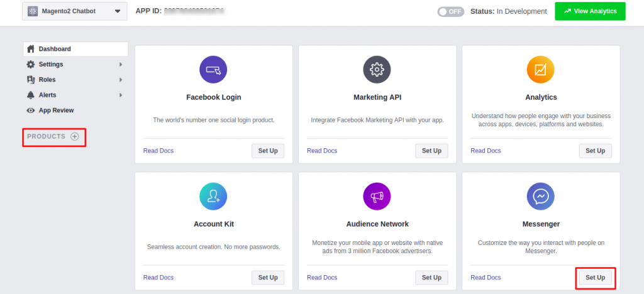
Task: Click 'Monetize your mobile app' description text
Action: (x=377, y=247)
